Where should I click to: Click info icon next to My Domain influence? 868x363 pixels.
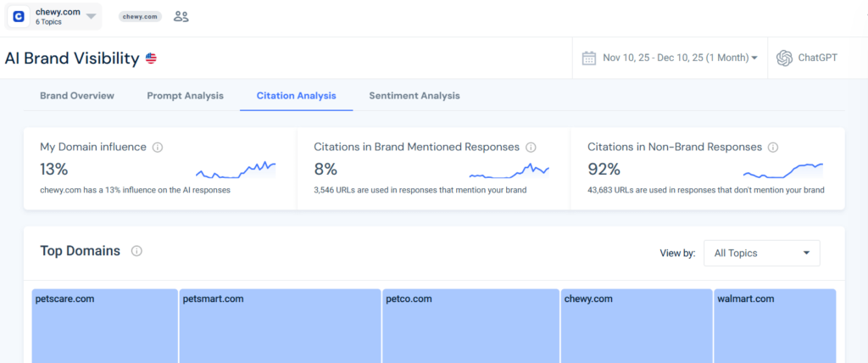point(158,148)
